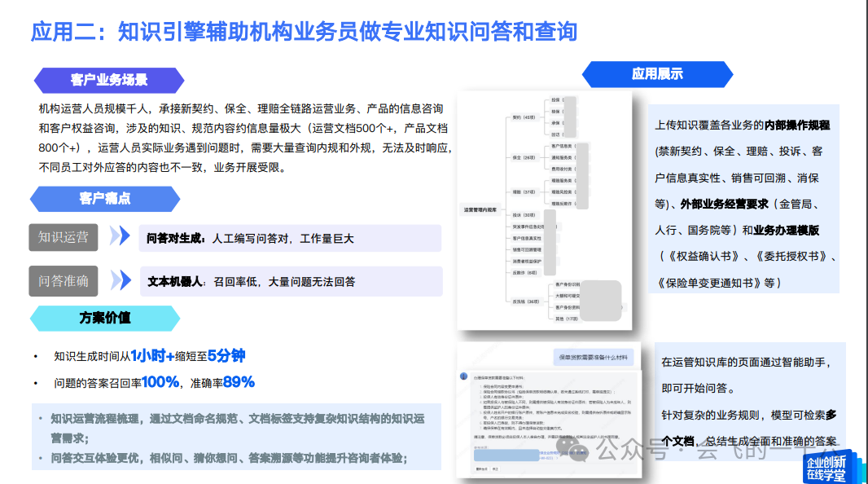868x484 pixels.
Task: Click the double-chevron arrow beside 知识运营
Action: (x=120, y=236)
